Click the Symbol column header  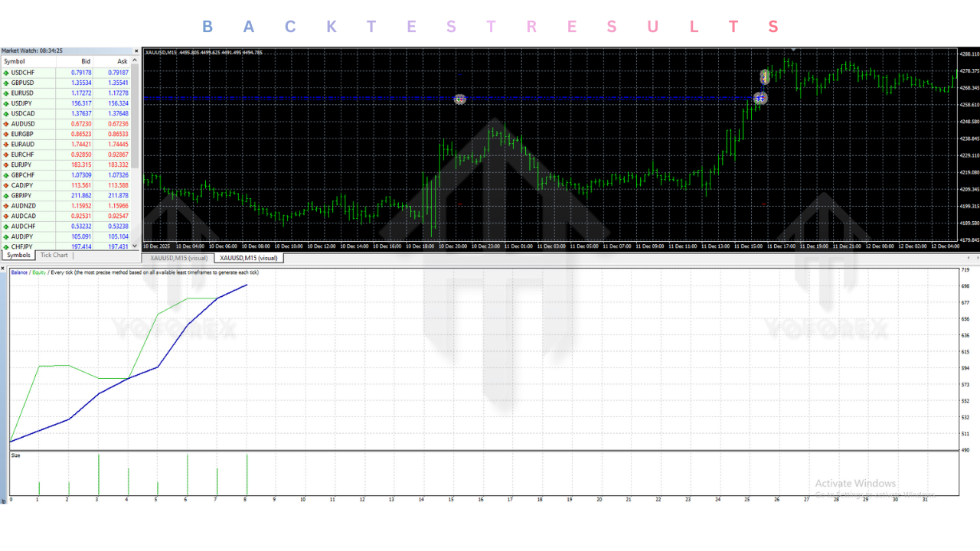pos(15,61)
